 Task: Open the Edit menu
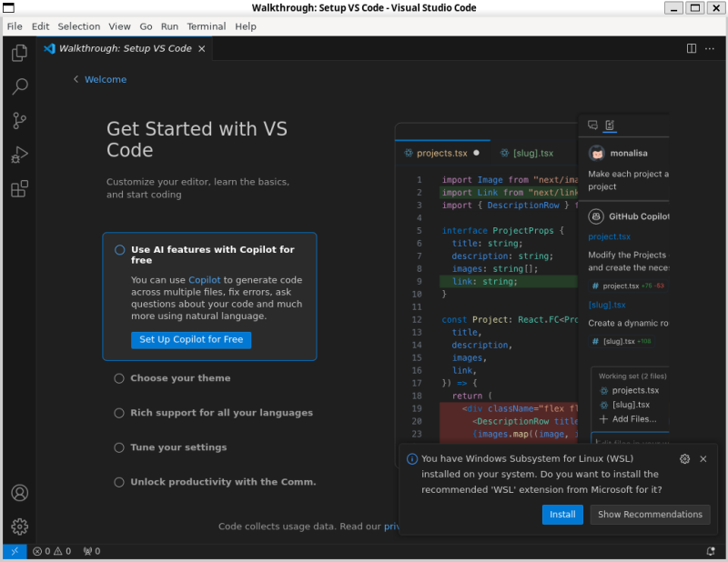[x=40, y=26]
